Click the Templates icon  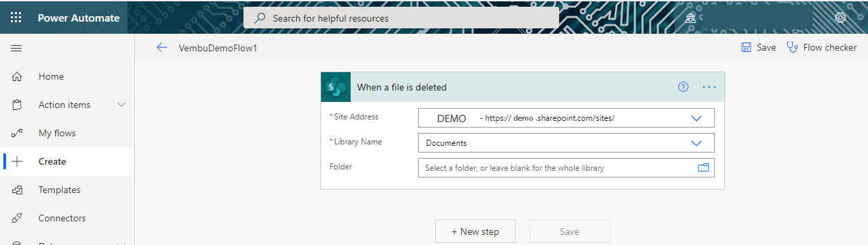(x=18, y=190)
